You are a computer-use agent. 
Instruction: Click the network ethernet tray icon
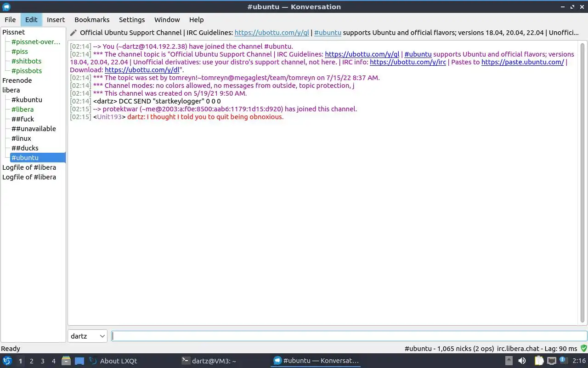point(551,361)
